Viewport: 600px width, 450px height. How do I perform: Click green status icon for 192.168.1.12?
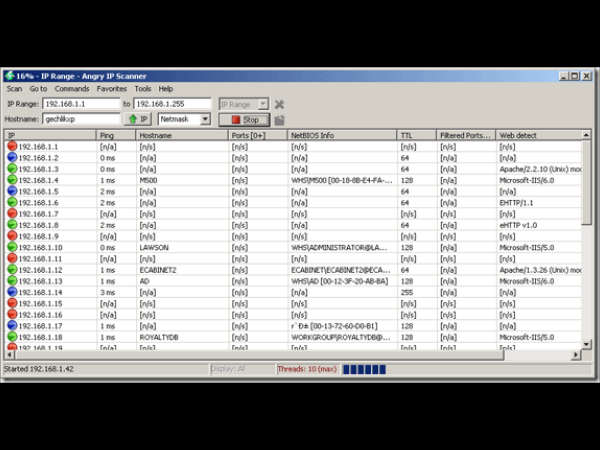(12, 269)
